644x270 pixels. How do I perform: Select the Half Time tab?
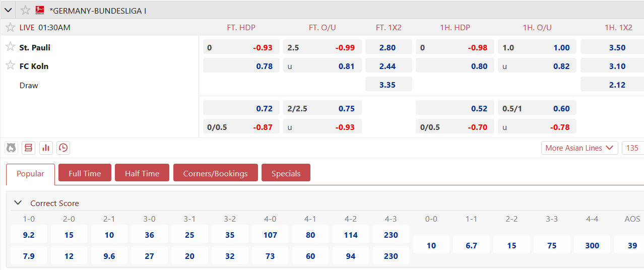coord(142,173)
